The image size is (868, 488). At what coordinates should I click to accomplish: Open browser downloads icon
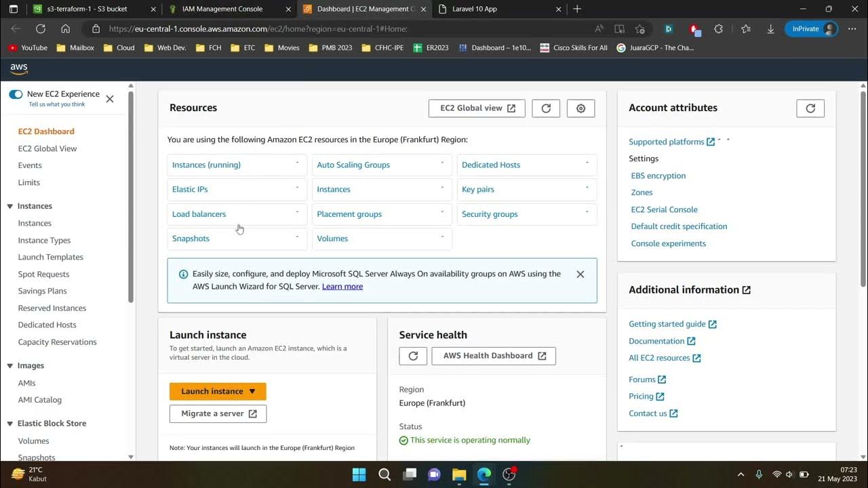pos(770,29)
